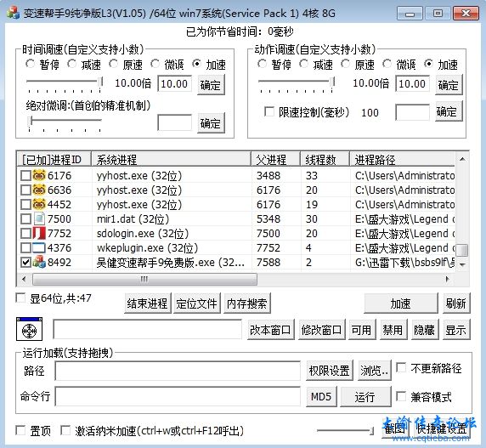Click the yyhost icon for process 6176
Viewport: 486px width, 448px height.
(x=39, y=175)
